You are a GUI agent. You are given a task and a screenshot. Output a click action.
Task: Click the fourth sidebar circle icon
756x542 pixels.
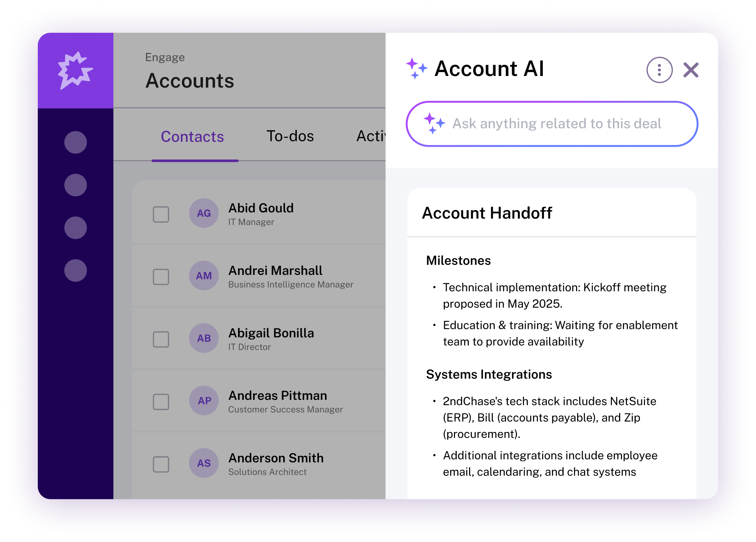(76, 270)
